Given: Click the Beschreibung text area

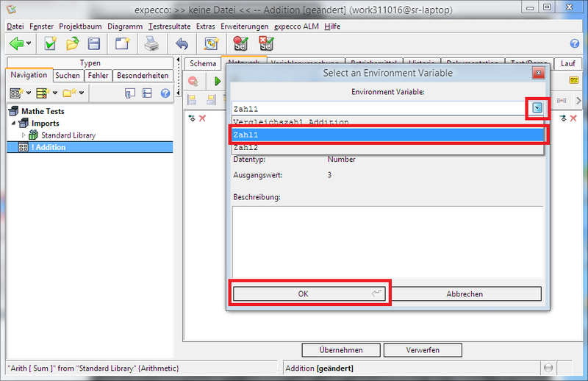Looking at the screenshot, I should coord(388,242).
